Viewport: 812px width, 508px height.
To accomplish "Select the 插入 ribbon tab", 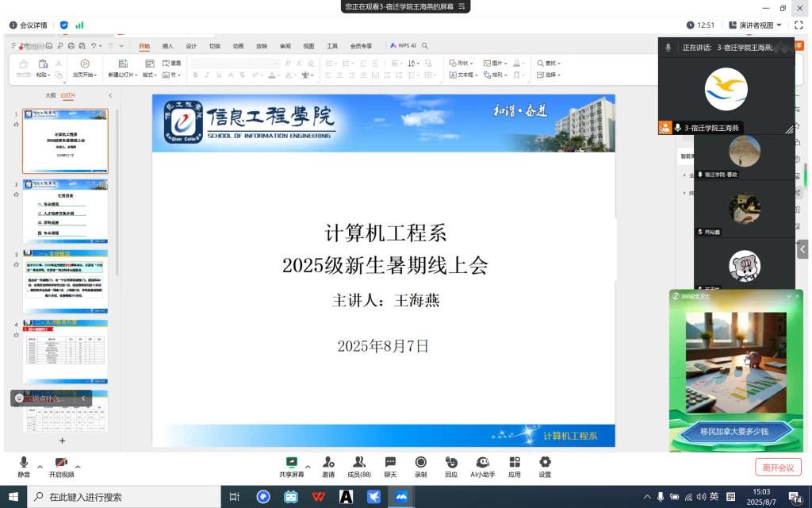I will coord(168,46).
